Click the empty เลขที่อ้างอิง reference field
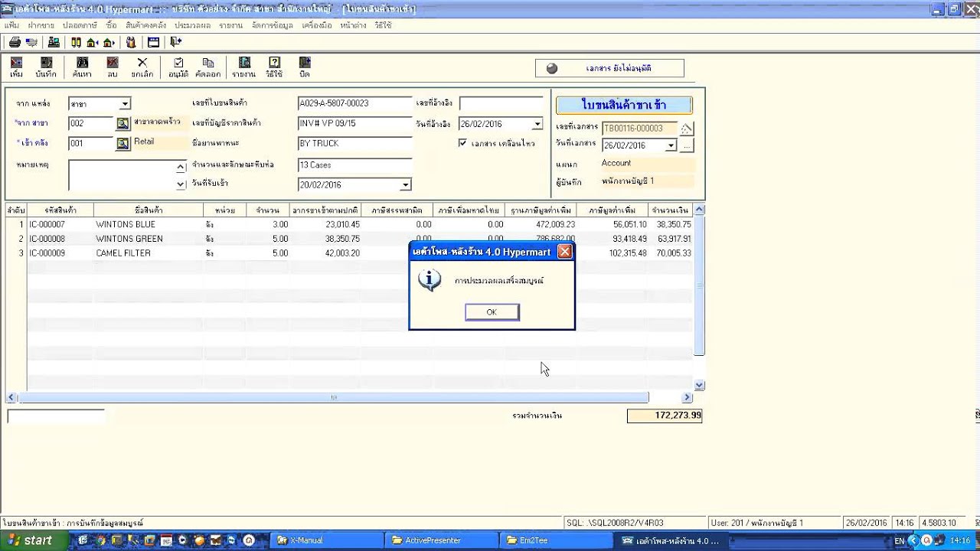Screen dimensions: 980x551 (x=501, y=103)
